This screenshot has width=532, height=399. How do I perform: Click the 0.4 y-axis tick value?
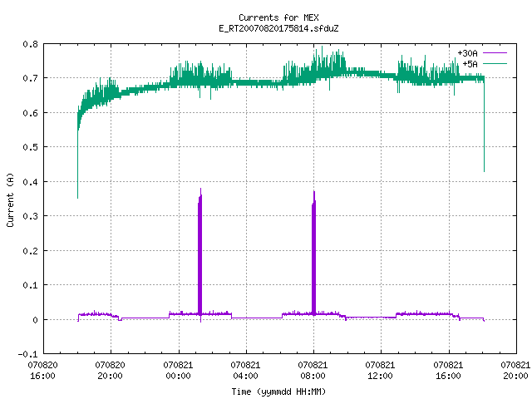coord(30,182)
